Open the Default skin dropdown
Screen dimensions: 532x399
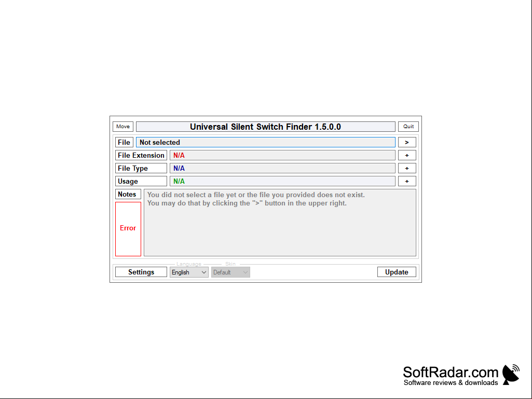pos(231,272)
